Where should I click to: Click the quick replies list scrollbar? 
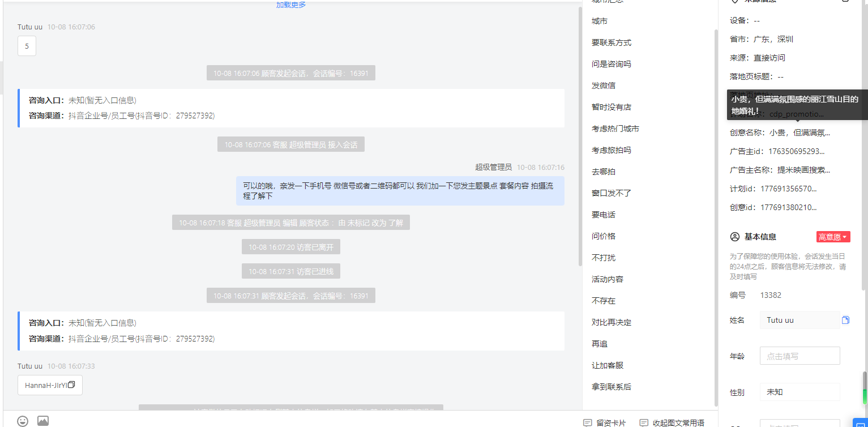coord(716,218)
